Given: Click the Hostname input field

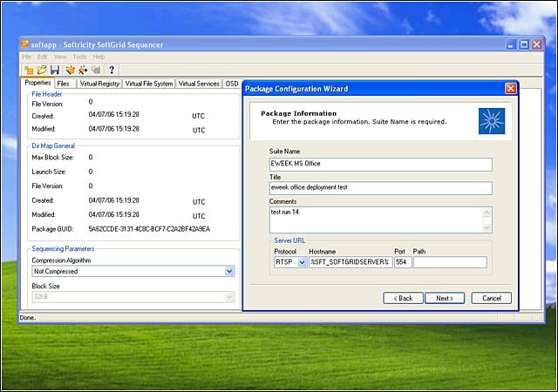Looking at the screenshot, I should pyautogui.click(x=350, y=262).
